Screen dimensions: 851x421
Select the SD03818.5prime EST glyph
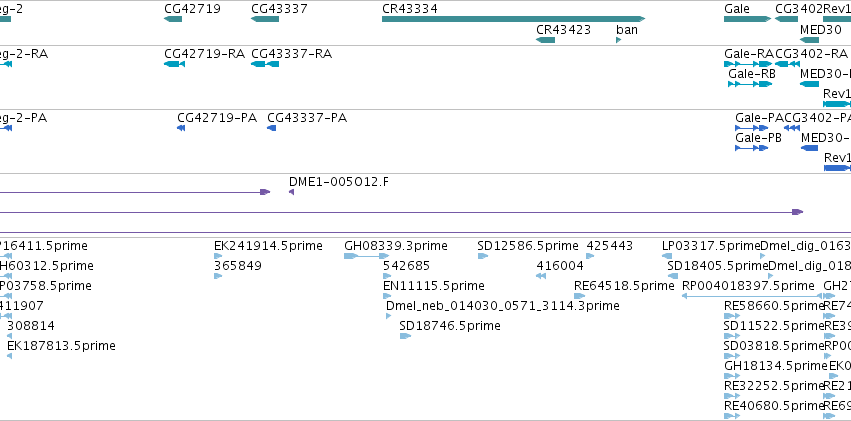point(732,356)
